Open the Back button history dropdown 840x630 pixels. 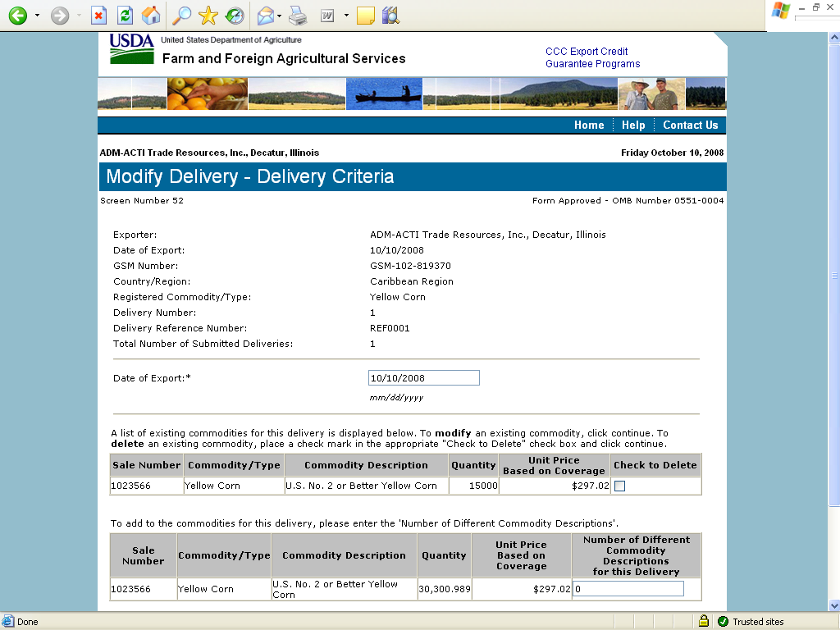click(x=37, y=16)
